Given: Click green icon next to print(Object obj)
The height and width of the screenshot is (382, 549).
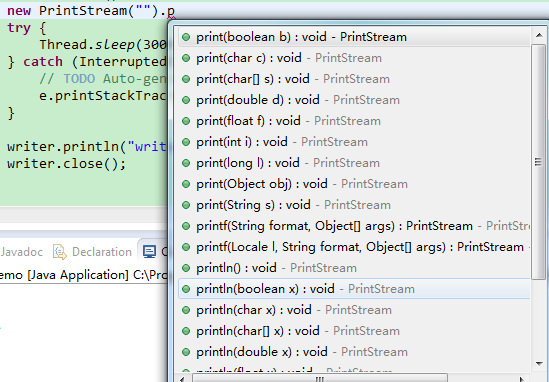Looking at the screenshot, I should point(186,184).
